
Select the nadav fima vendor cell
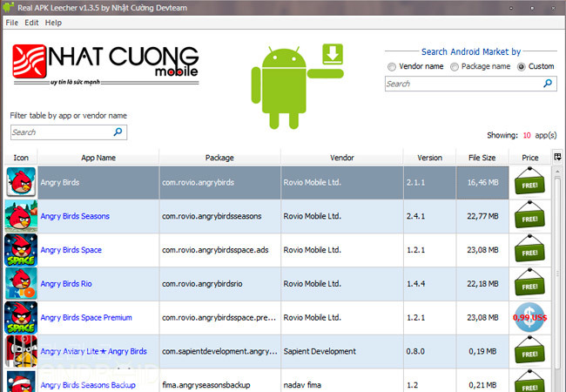[x=342, y=382]
